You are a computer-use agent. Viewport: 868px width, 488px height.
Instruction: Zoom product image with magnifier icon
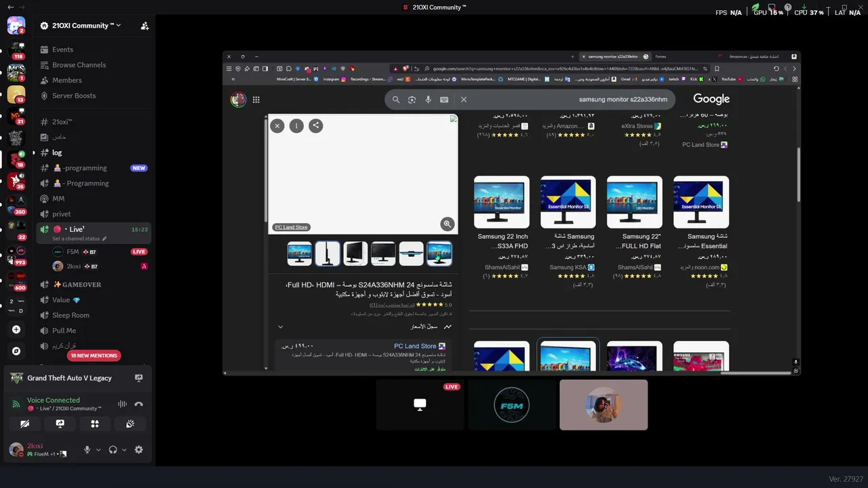pos(447,224)
